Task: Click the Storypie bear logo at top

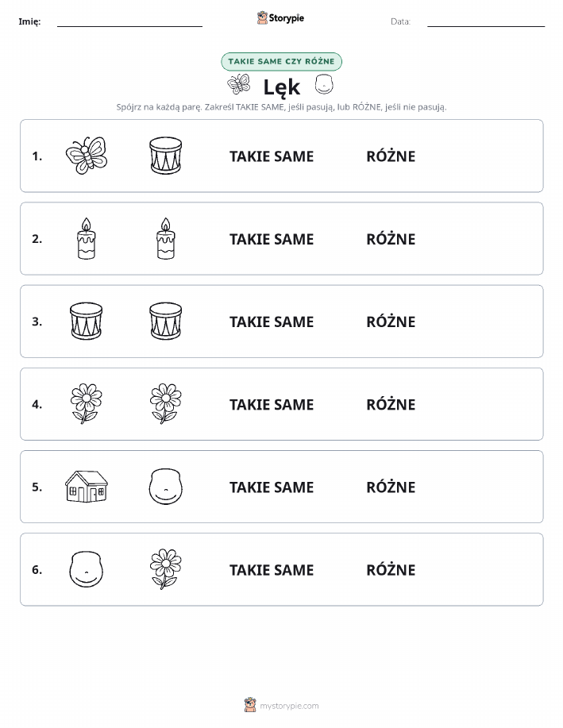Action: (x=263, y=17)
